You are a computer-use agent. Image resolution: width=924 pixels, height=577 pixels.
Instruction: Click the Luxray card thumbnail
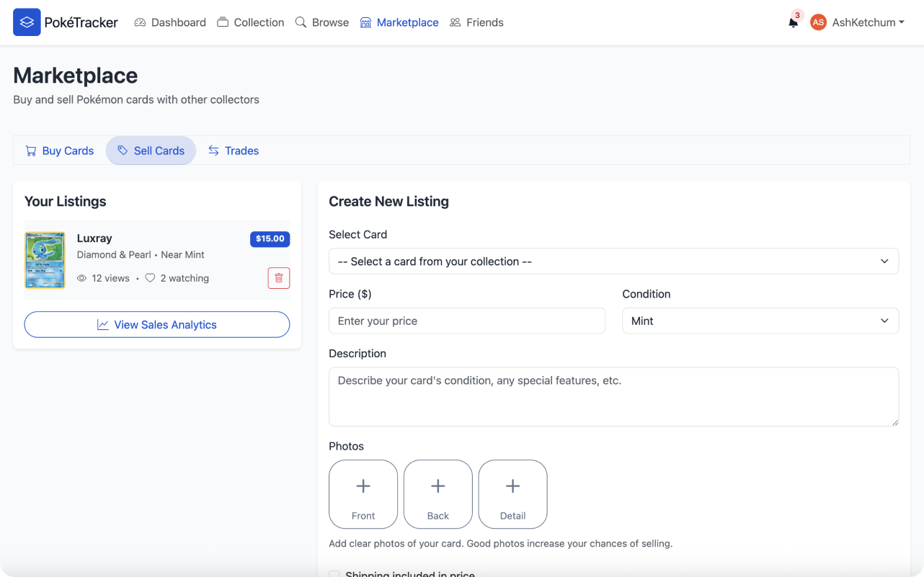45,260
